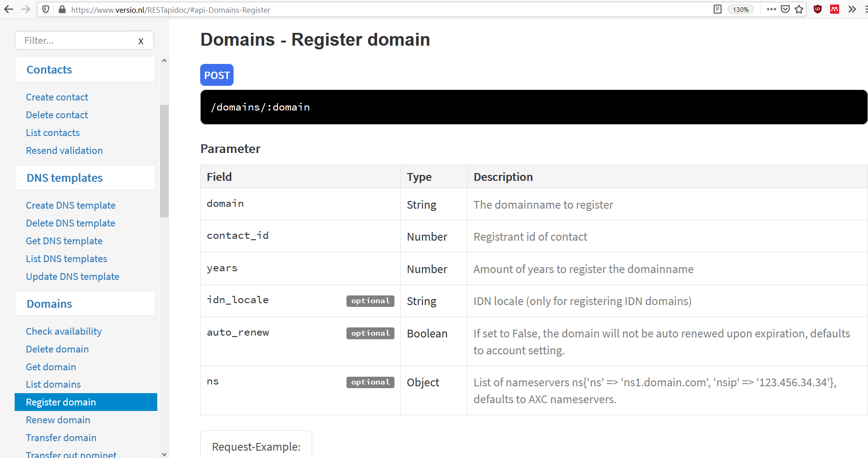Open the Request-Example tab
The image size is (868, 458).
click(256, 446)
